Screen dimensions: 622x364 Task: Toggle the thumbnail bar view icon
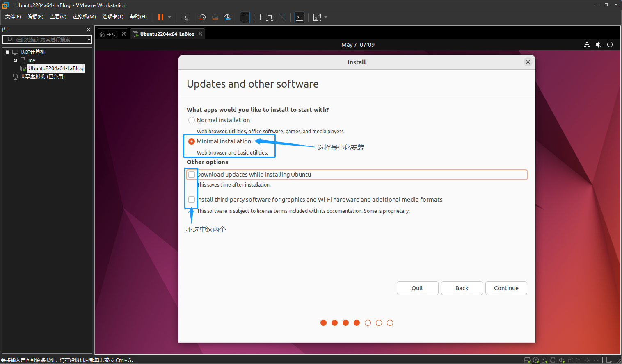click(257, 17)
